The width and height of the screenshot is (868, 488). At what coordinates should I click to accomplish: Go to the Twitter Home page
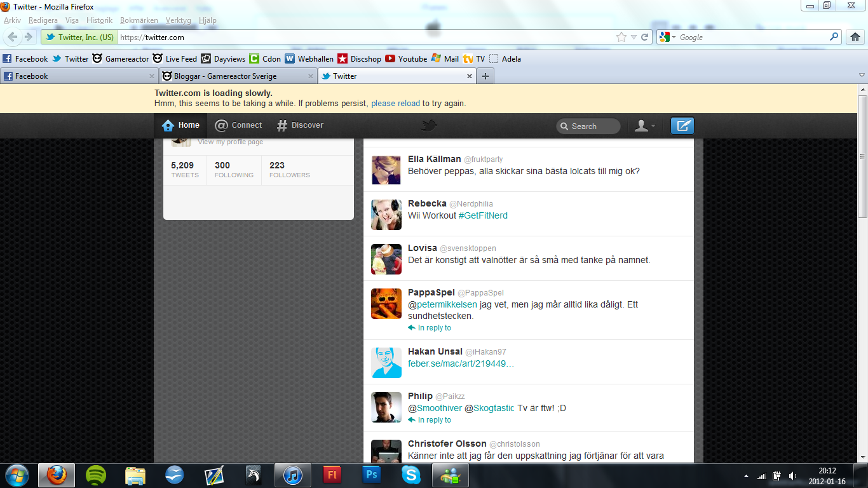click(181, 125)
